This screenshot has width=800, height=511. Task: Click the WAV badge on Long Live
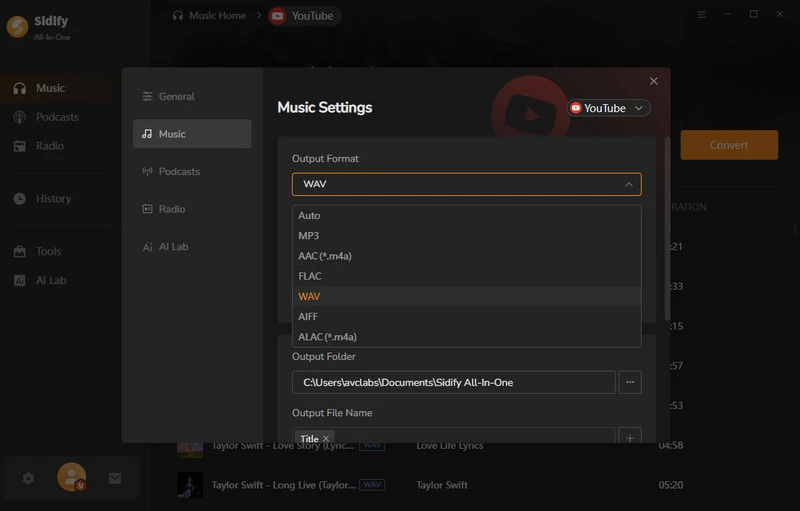(372, 485)
